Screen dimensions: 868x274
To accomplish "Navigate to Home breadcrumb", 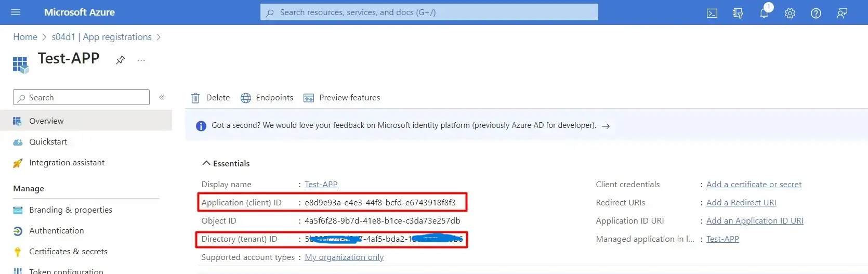I will pyautogui.click(x=25, y=37).
